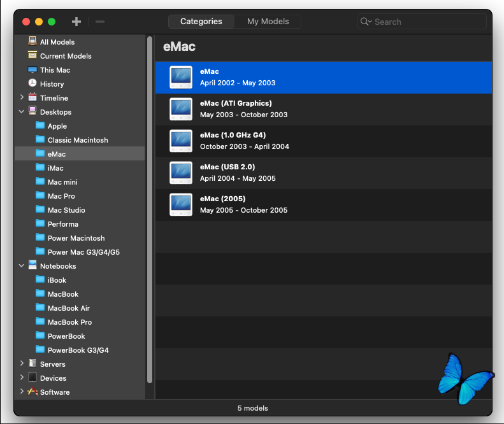Click the plus add model button
This screenshot has width=504, height=424.
coord(76,22)
